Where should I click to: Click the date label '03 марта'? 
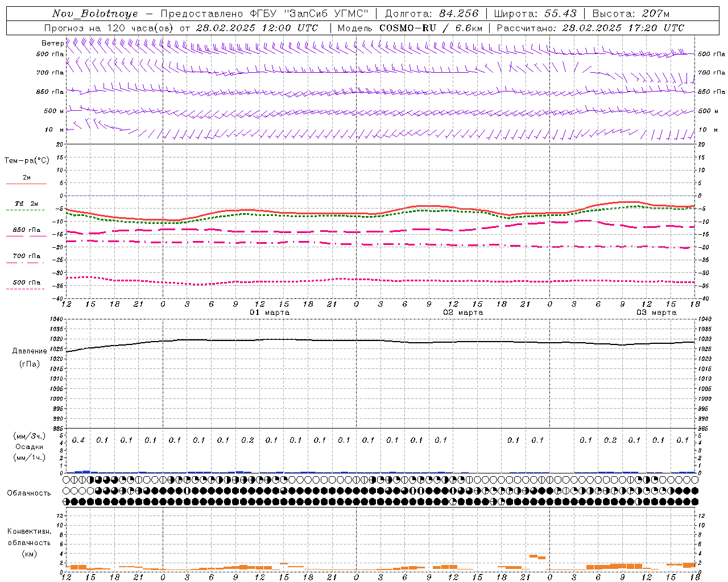(656, 313)
